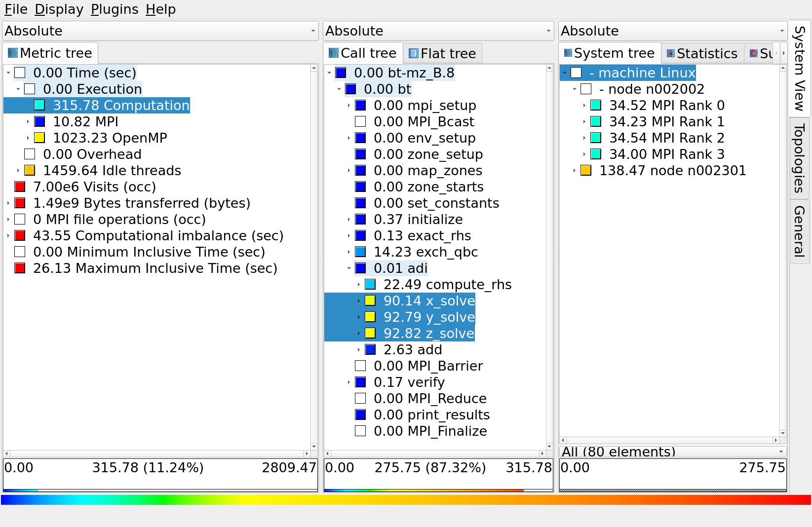Image resolution: width=812 pixels, height=527 pixels.
Task: Collapse the adi call tree node
Action: click(349, 268)
